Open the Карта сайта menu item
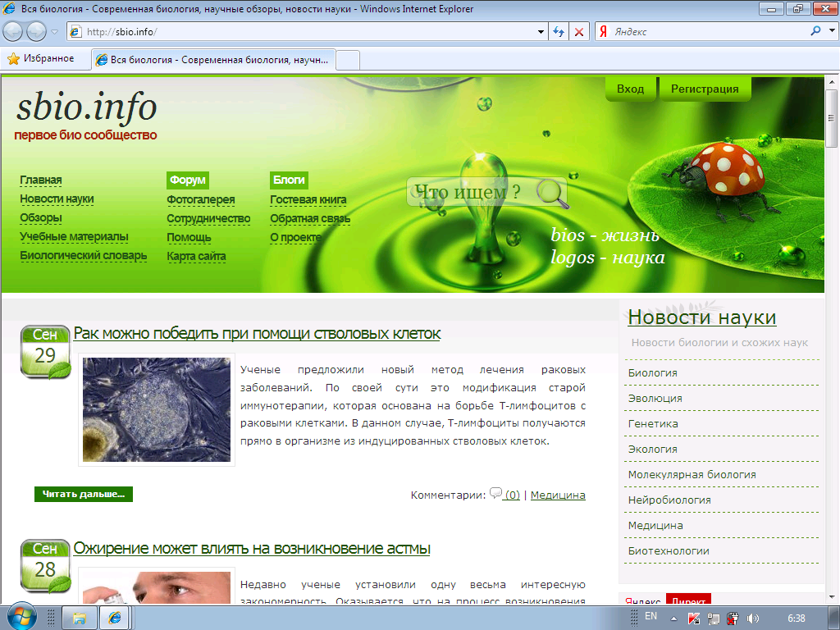 tap(196, 256)
